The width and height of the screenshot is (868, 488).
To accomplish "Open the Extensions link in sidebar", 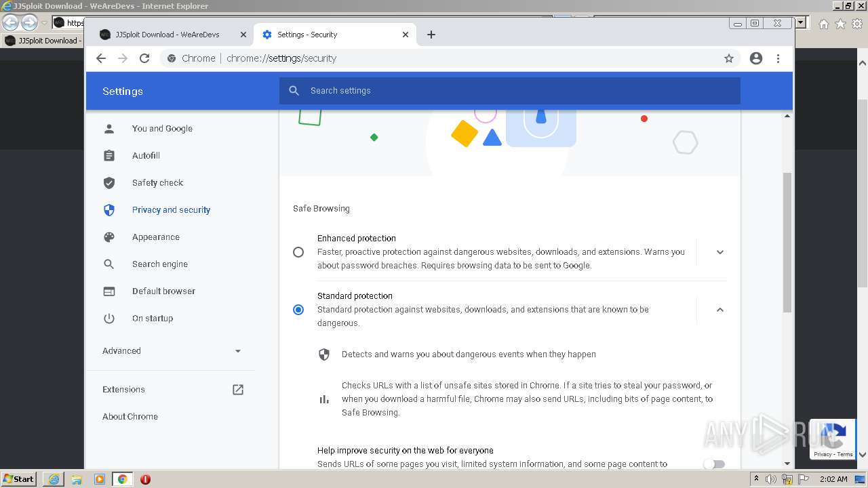I will 123,389.
